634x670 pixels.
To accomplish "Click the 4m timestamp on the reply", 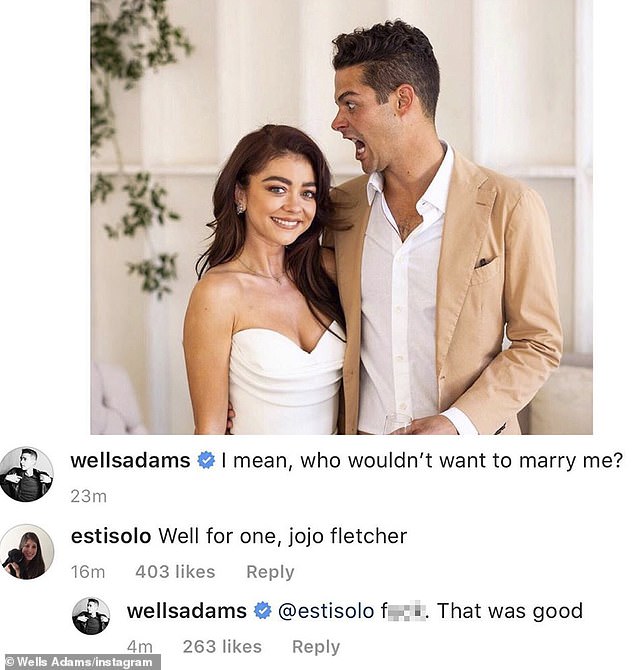I will [x=139, y=647].
